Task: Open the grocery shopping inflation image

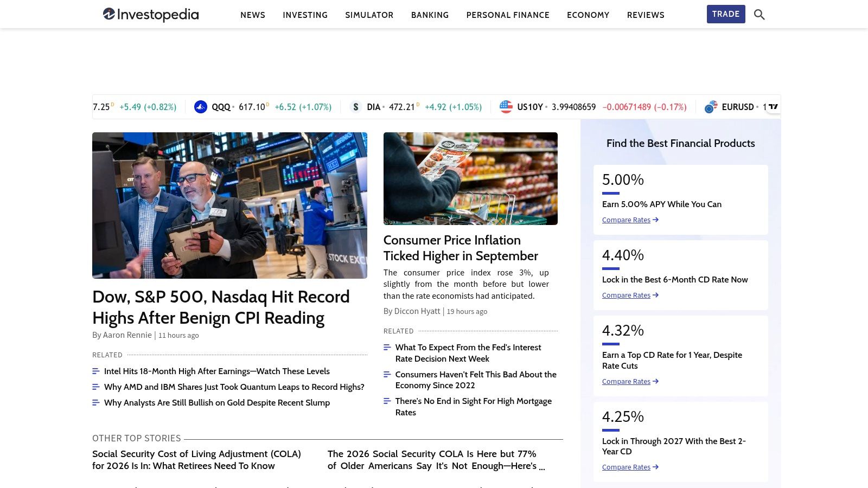Action: (x=470, y=178)
